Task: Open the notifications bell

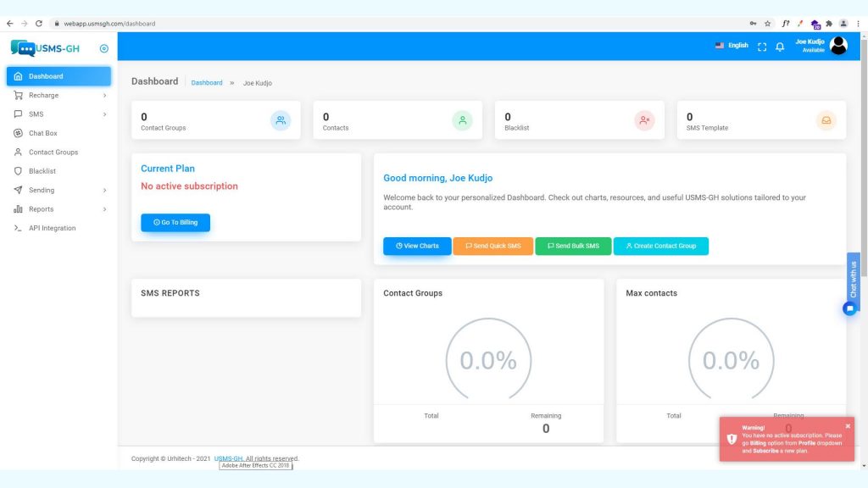Action: point(780,47)
